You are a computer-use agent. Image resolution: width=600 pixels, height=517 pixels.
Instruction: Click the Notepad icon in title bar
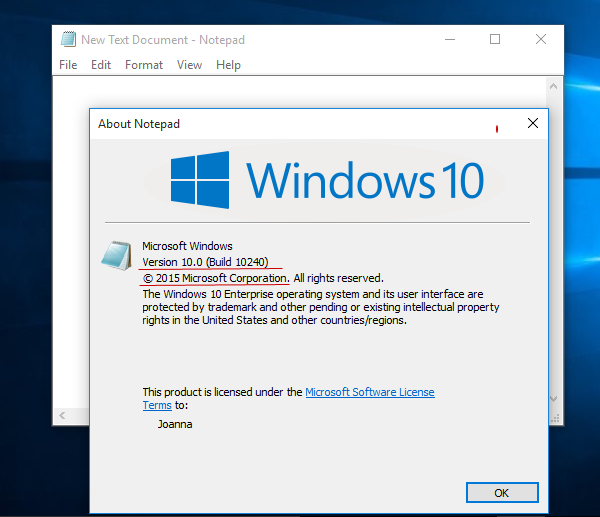click(68, 39)
